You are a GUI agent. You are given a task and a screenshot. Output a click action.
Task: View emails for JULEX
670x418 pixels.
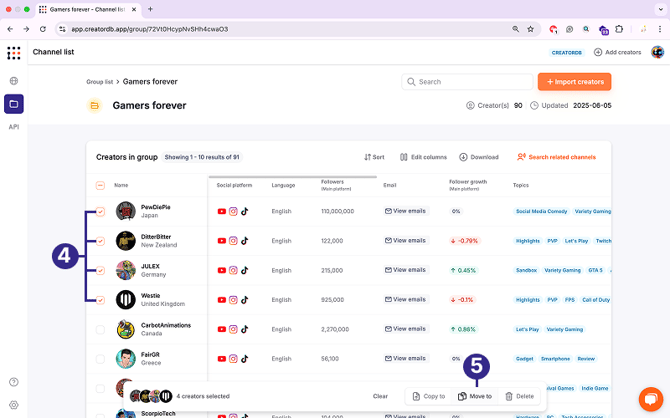tap(406, 270)
